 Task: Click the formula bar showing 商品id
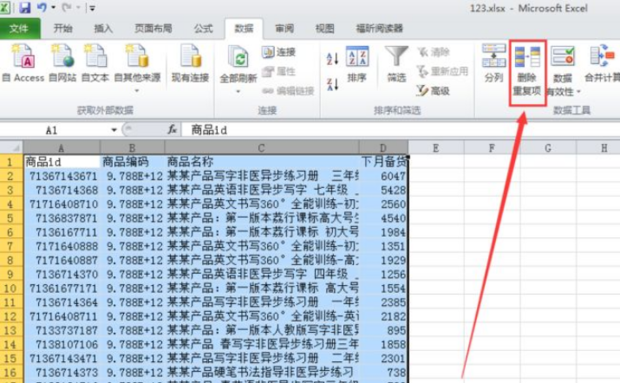(400, 130)
